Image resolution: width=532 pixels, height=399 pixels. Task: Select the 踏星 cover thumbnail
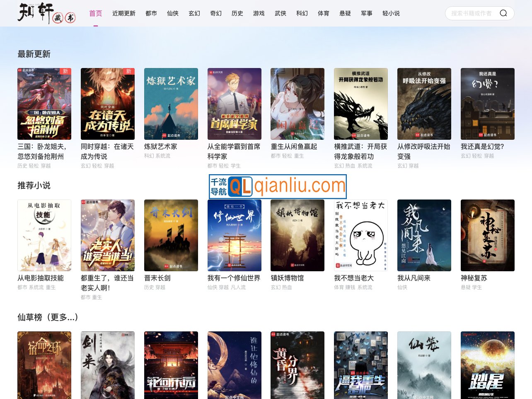click(x=487, y=365)
